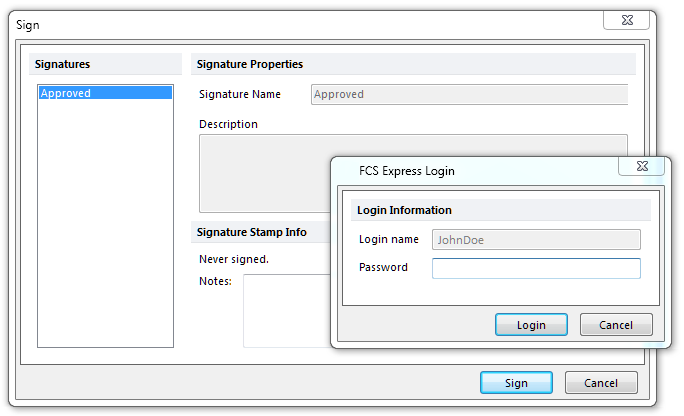Click the Signature Name text field
Viewport: 684px width, 416px height.
(469, 95)
